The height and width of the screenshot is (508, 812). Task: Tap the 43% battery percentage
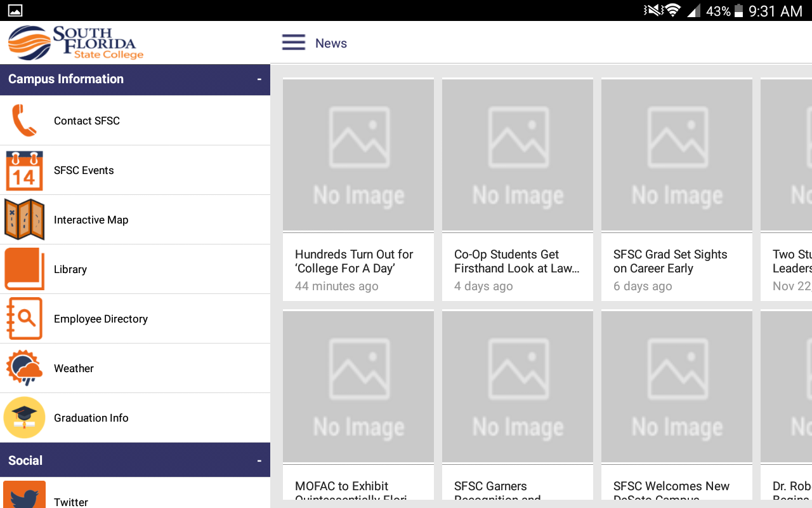point(718,11)
